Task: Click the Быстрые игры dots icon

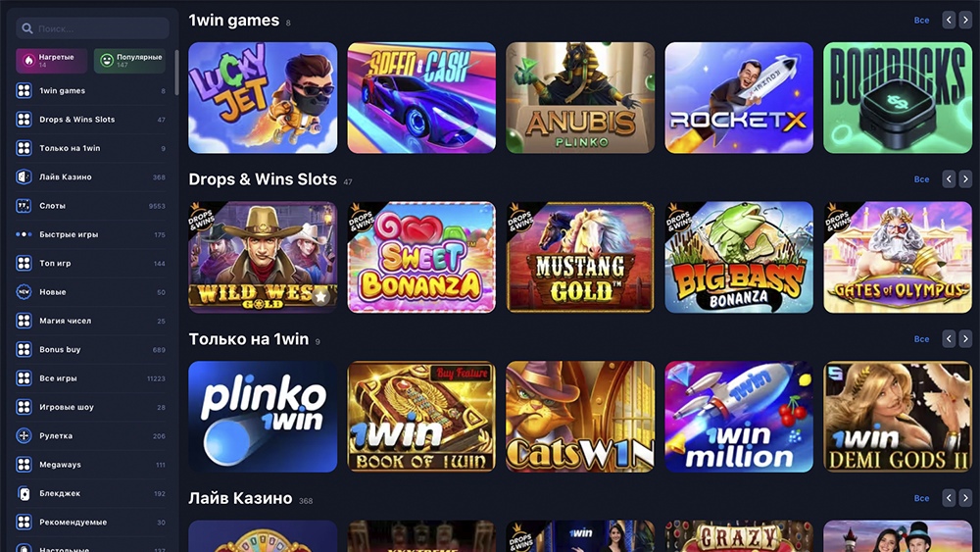Action: 24,234
